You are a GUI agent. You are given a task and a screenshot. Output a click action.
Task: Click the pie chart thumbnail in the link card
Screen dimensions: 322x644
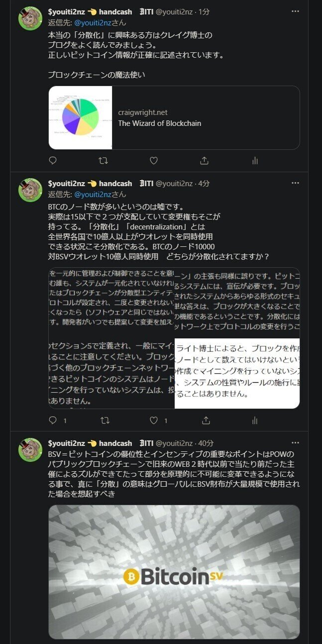click(80, 117)
